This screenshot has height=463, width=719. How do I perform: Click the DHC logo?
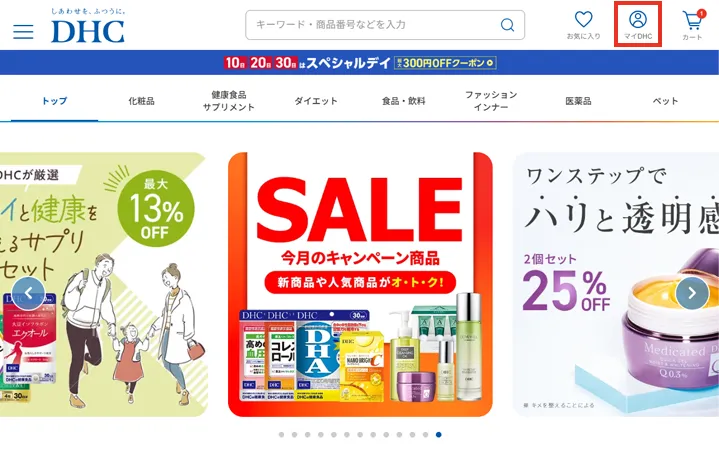click(x=88, y=26)
